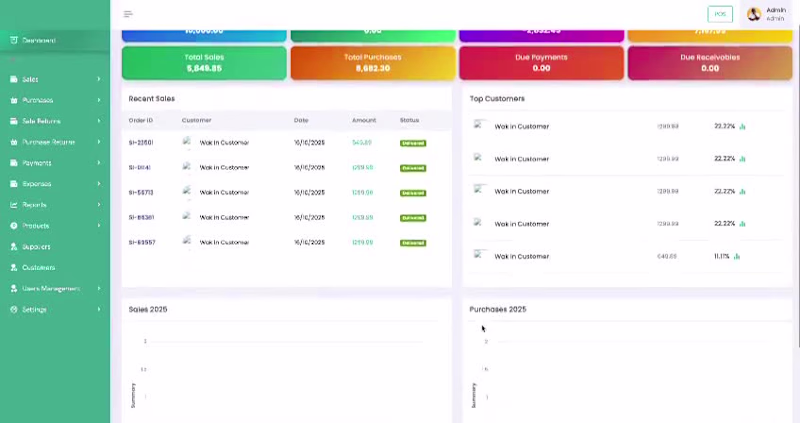This screenshot has width=800, height=423.
Task: Click the Order ID column header
Action: tap(141, 120)
